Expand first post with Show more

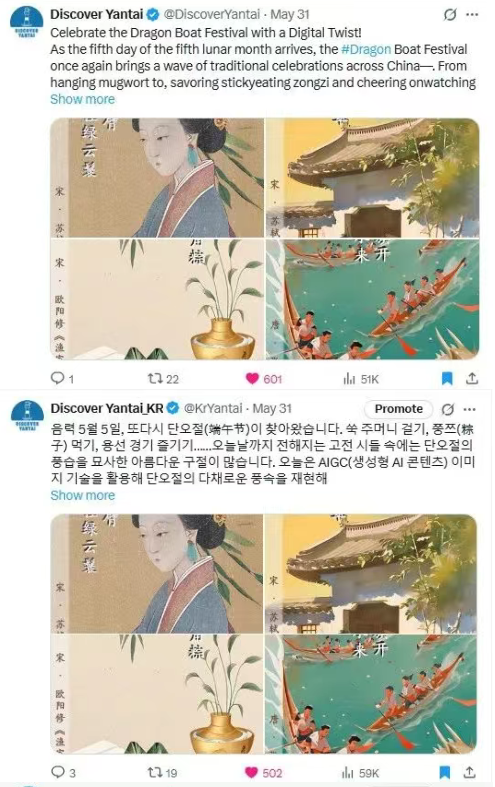click(x=82, y=99)
